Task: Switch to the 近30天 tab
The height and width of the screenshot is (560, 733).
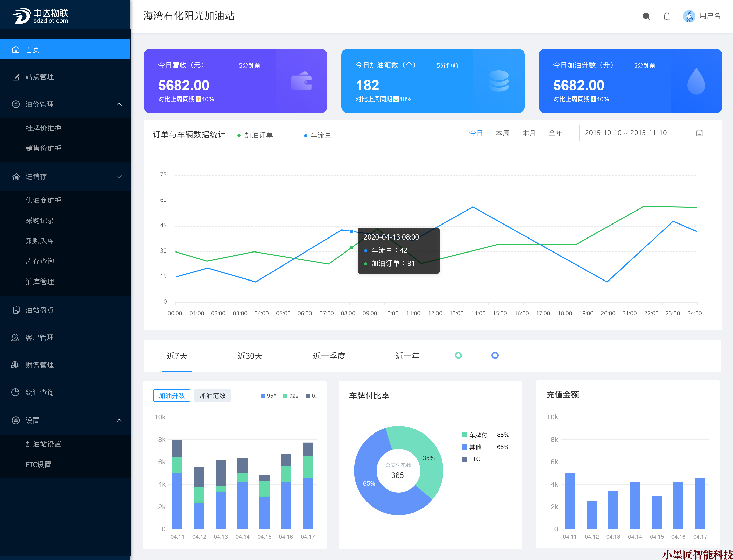Action: pos(250,356)
